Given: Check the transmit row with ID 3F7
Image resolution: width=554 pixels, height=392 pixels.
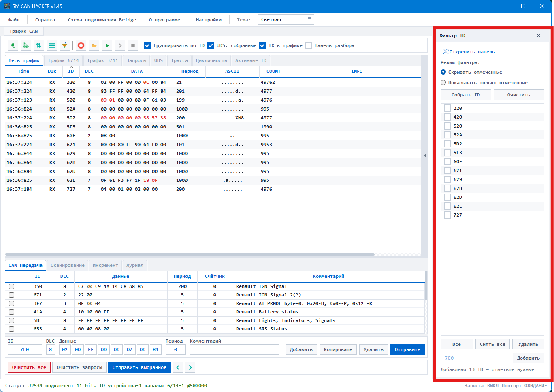Looking at the screenshot, I should pos(11,303).
